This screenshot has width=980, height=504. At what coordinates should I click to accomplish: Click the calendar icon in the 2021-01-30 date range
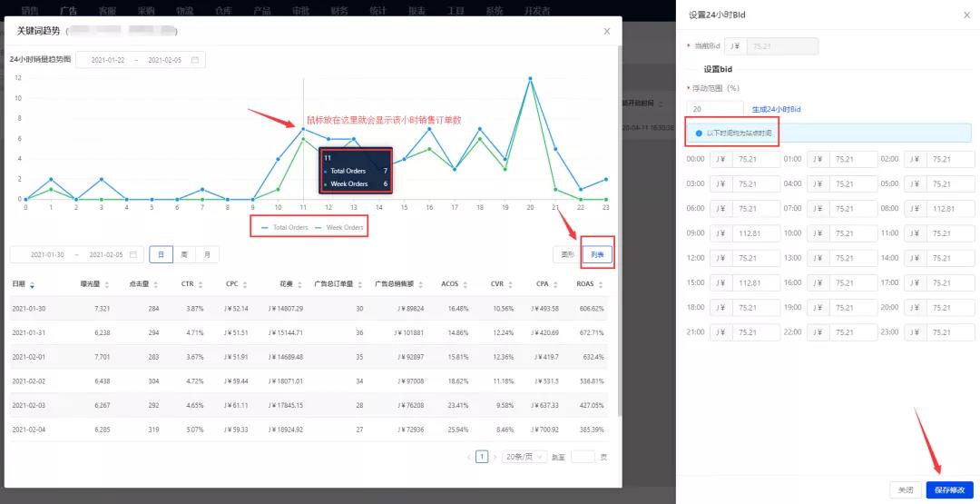tap(133, 254)
